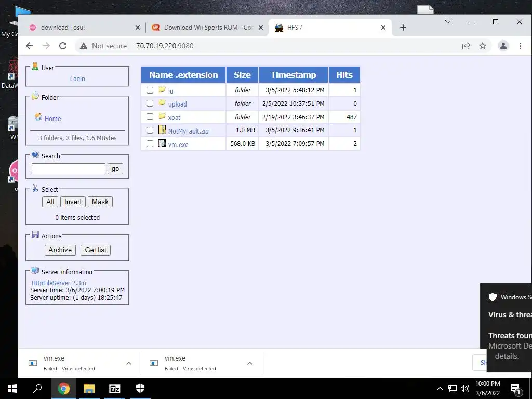Image resolution: width=532 pixels, height=399 pixels.
Task: Click the taskbar clock 10:00 PM
Action: click(x=488, y=384)
